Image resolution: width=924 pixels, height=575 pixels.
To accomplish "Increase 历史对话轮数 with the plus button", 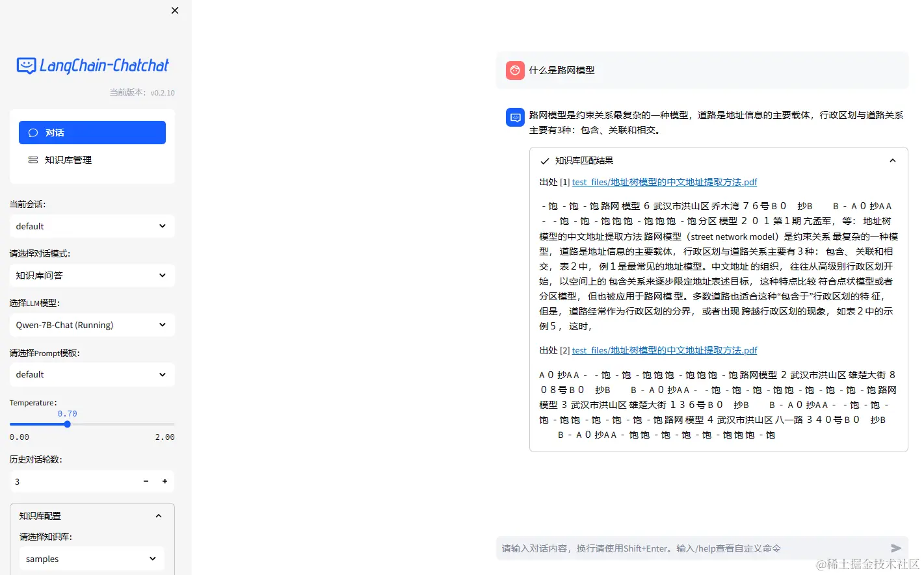I will point(165,481).
